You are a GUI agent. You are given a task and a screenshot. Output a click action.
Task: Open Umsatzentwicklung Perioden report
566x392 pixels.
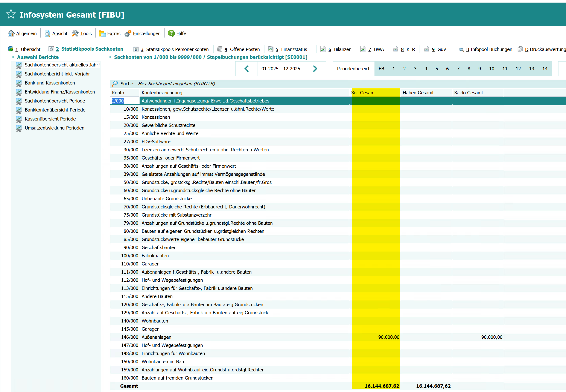(x=54, y=128)
